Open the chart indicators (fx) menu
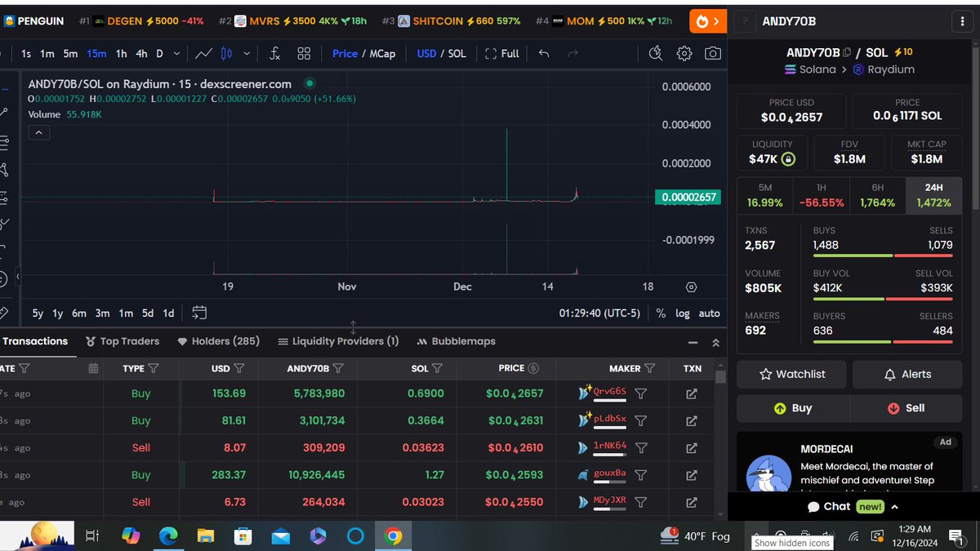 pos(275,54)
